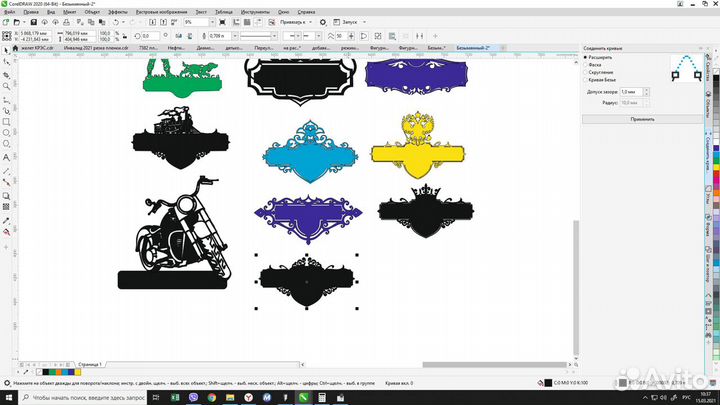The width and height of the screenshot is (720, 405).
Task: Select the Pick tool at top of toolbox
Action: click(x=7, y=48)
